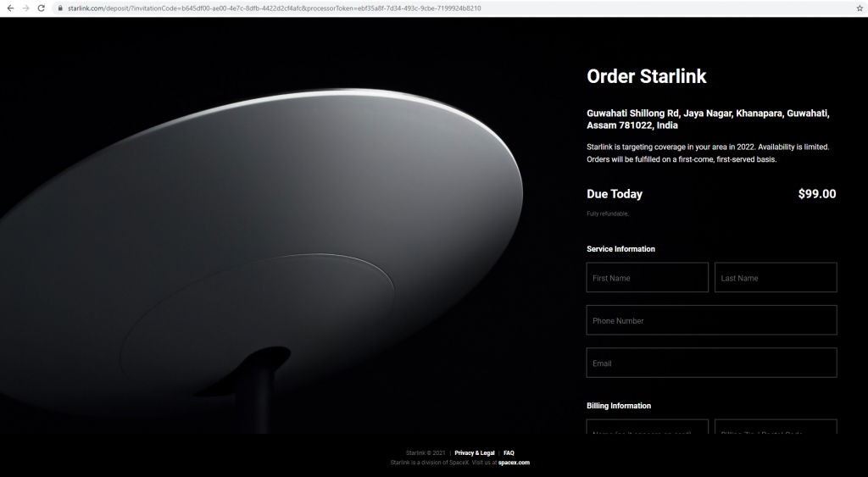Open the FAQ link in the footer
Image resolution: width=868 pixels, height=477 pixels.
509,452
